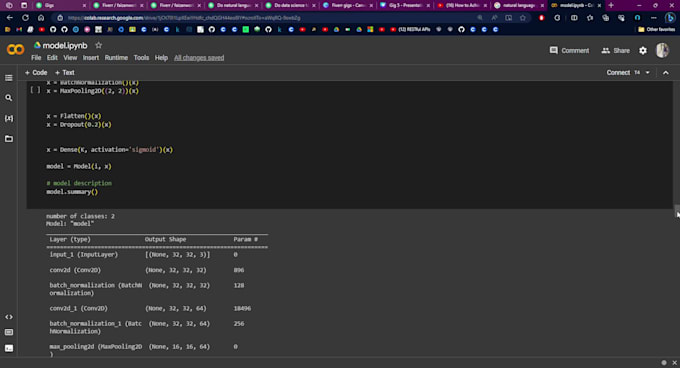The width and height of the screenshot is (680, 368).
Task: Expand the Connect options dropdown arrow
Action: [x=647, y=72]
